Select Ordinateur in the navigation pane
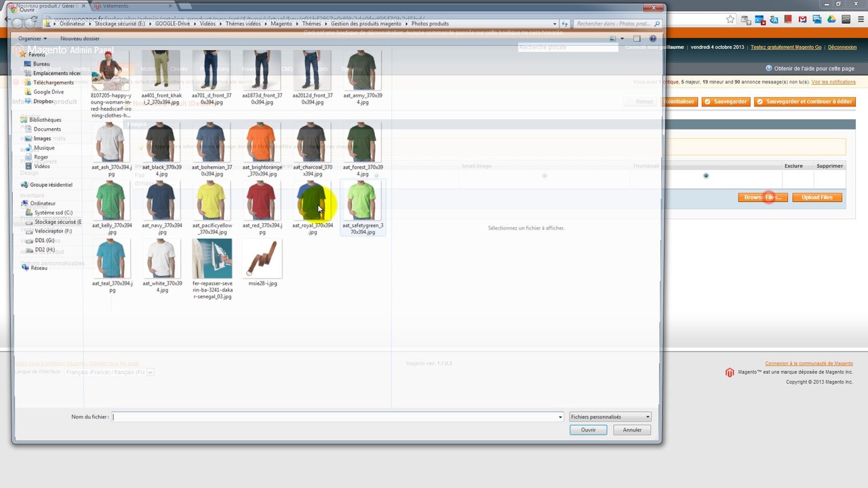This screenshot has height=488, width=868. pos(38,203)
